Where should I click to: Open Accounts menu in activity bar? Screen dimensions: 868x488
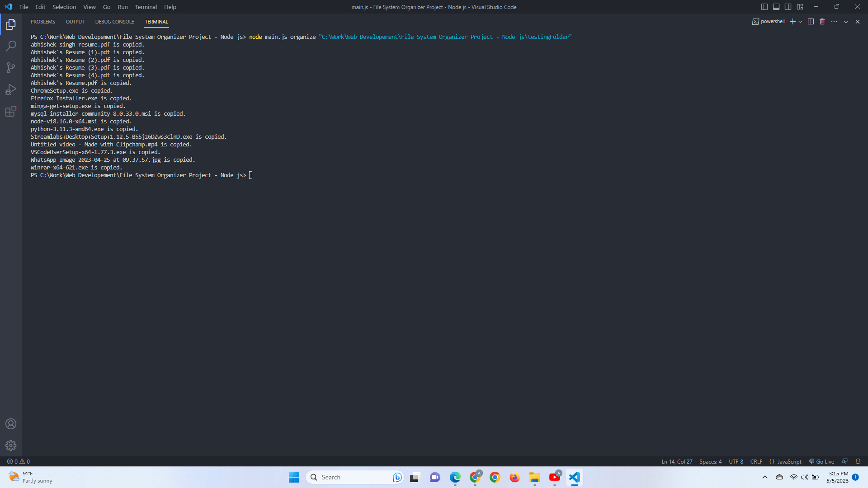click(x=11, y=424)
